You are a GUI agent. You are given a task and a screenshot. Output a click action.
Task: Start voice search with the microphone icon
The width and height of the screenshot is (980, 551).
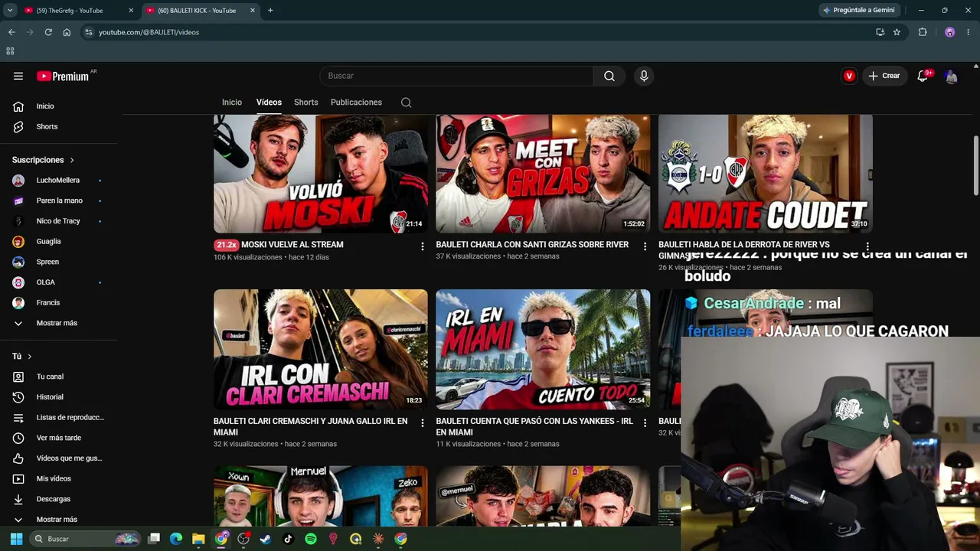coord(644,76)
